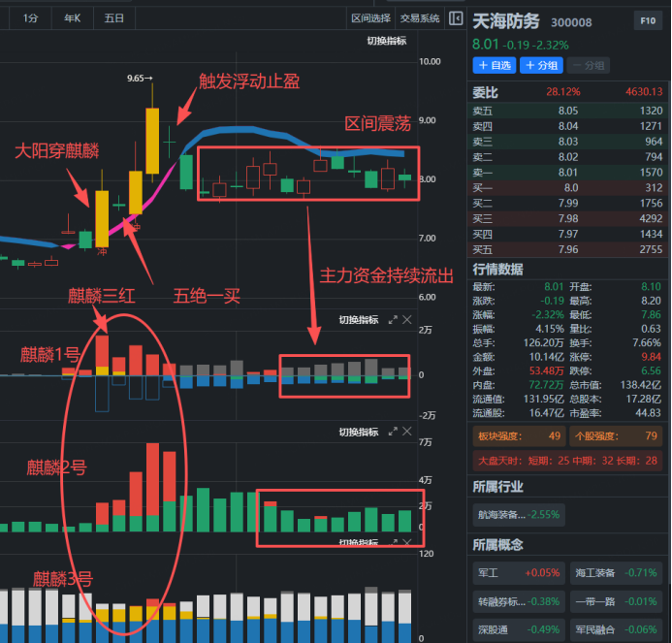Screen dimensions: 672x643
Task: Collapse the right sidebar panel icon
Action: (x=456, y=17)
